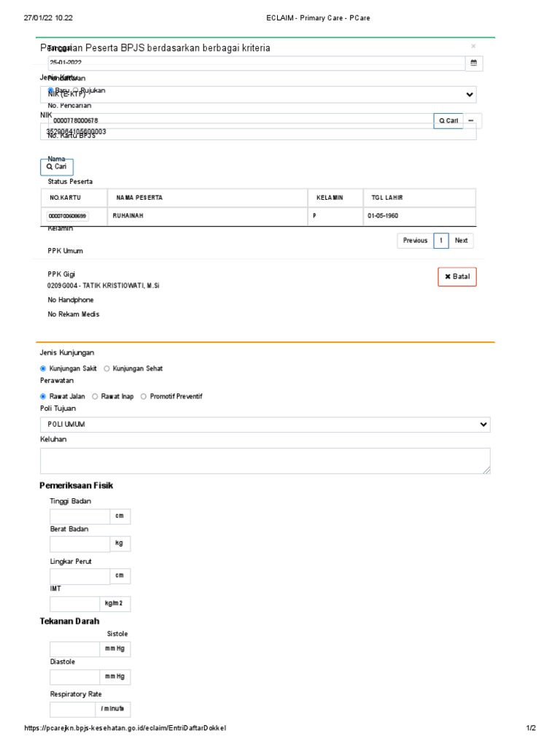Screen dimensions: 560x747
Task: Choose the Rawat Inap option
Action: 96,396
